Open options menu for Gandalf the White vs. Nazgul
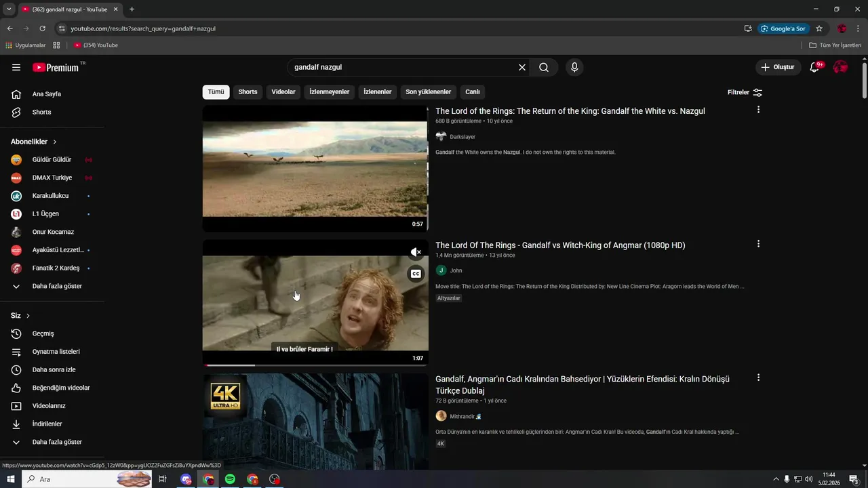Image resolution: width=868 pixels, height=488 pixels. pyautogui.click(x=758, y=110)
